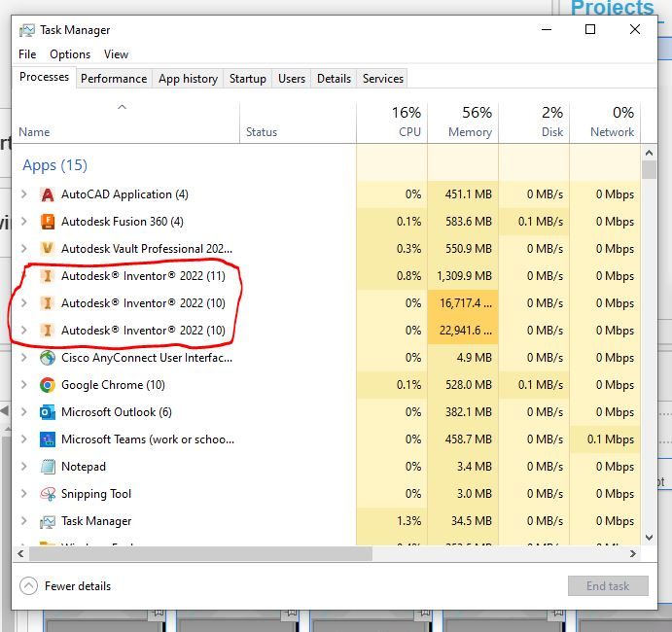Sort by Network column header
The image size is (672, 632).
pyautogui.click(x=605, y=123)
